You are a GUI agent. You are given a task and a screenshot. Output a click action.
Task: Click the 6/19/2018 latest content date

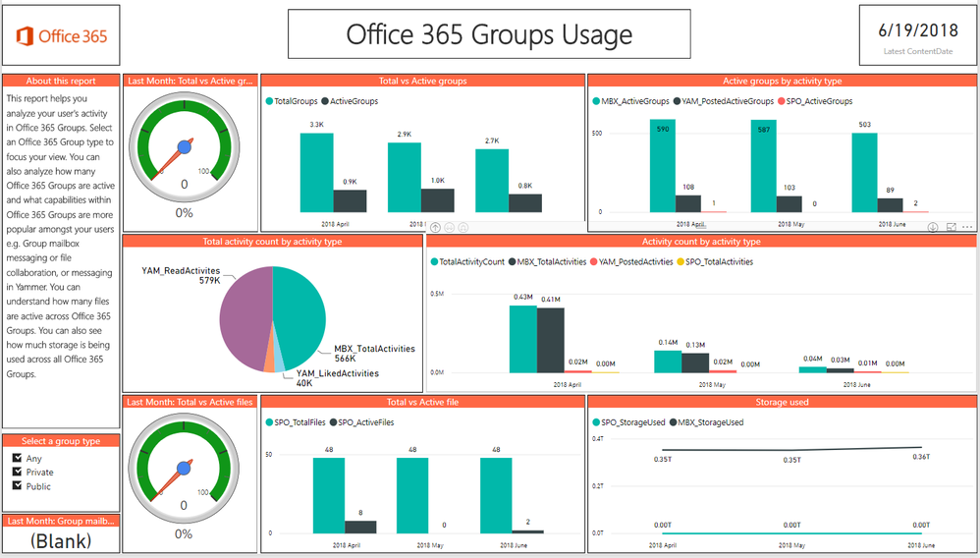pyautogui.click(x=918, y=30)
